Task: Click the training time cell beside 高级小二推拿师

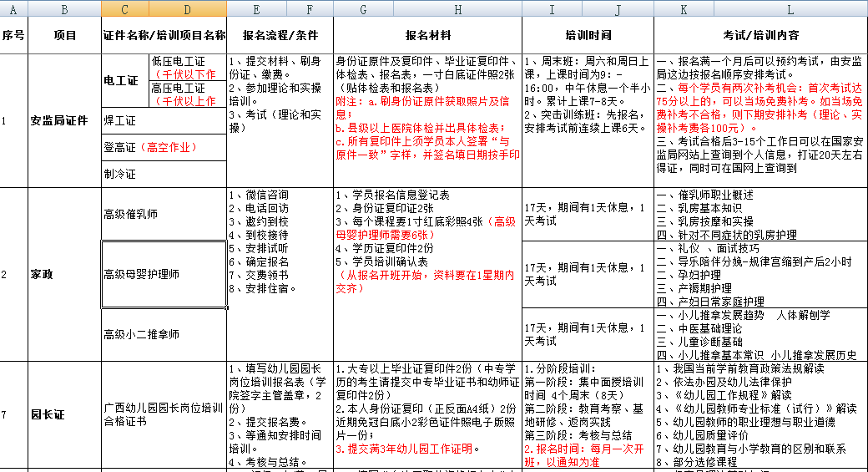Action: (x=588, y=335)
